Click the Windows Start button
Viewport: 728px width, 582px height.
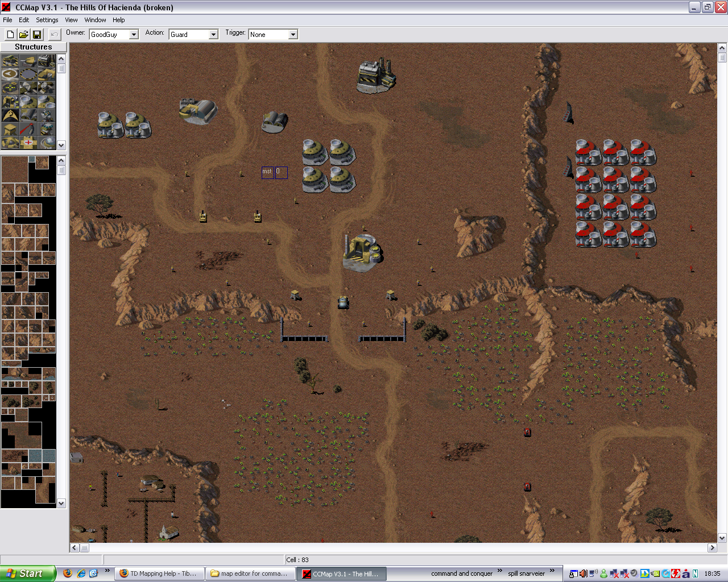pyautogui.click(x=27, y=573)
